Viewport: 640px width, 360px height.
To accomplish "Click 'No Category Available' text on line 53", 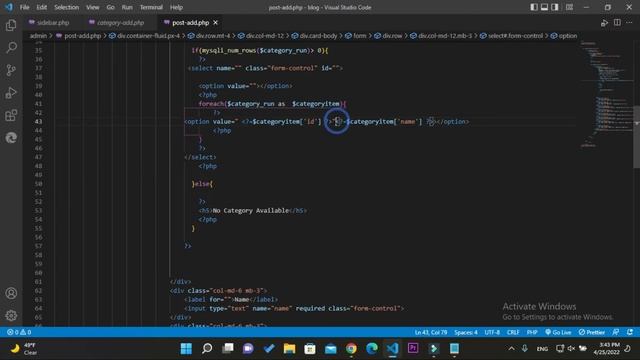I will pos(251,211).
